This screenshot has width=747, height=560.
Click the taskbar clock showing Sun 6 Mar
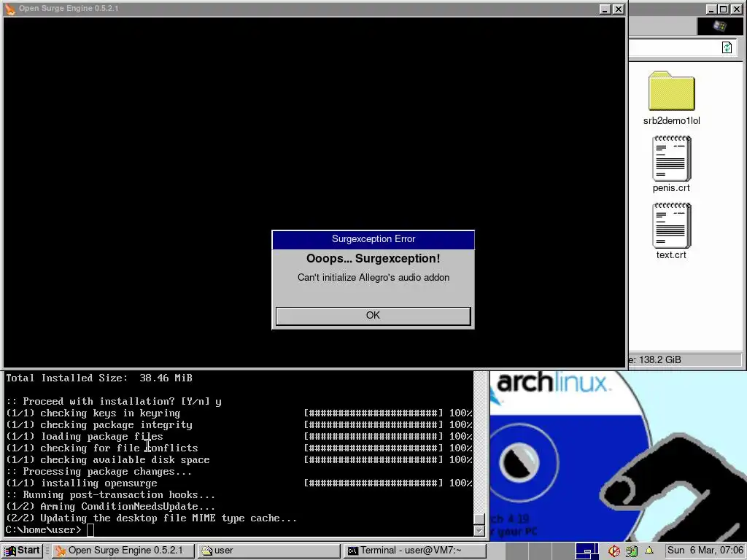point(705,551)
